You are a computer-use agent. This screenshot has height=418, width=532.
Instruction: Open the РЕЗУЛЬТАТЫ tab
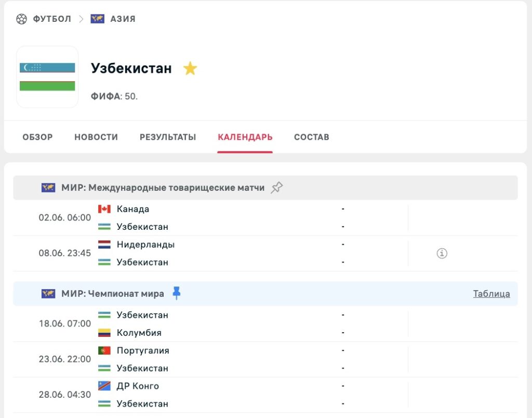(168, 137)
